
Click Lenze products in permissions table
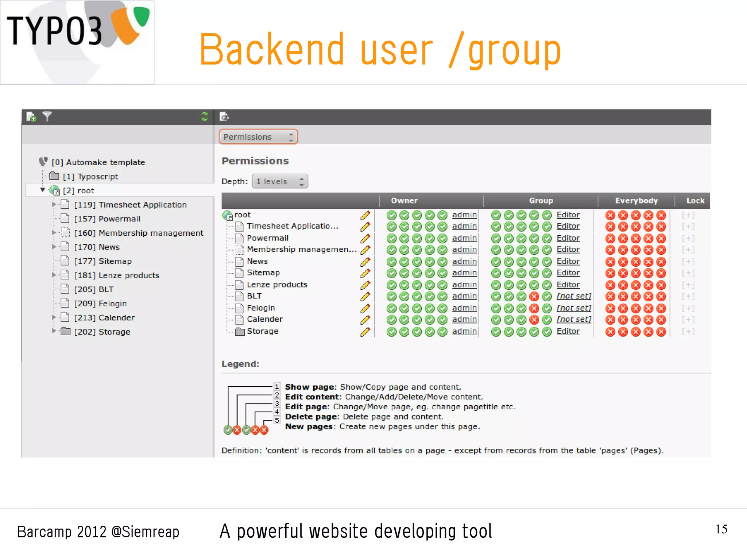(x=277, y=285)
